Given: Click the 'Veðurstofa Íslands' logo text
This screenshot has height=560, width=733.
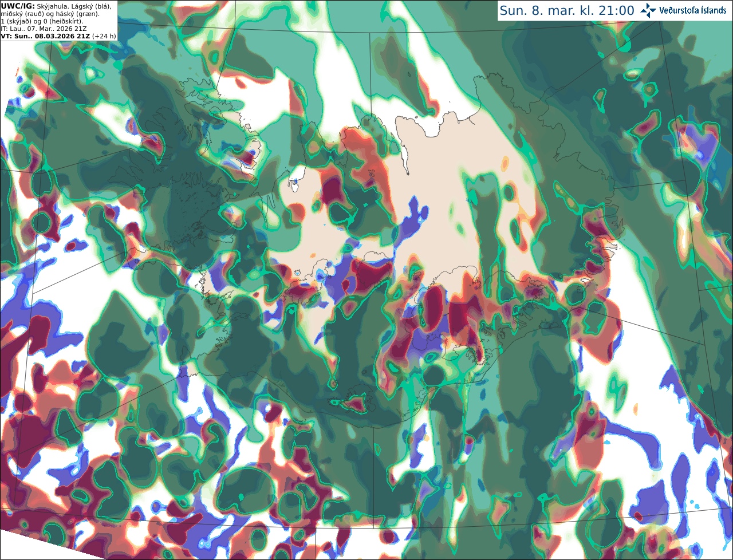Looking at the screenshot, I should click(x=693, y=10).
